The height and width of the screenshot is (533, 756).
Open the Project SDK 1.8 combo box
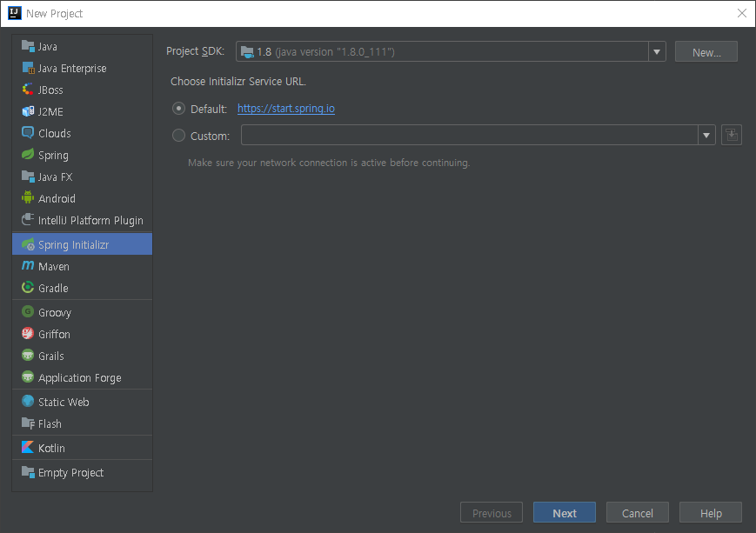click(x=451, y=51)
